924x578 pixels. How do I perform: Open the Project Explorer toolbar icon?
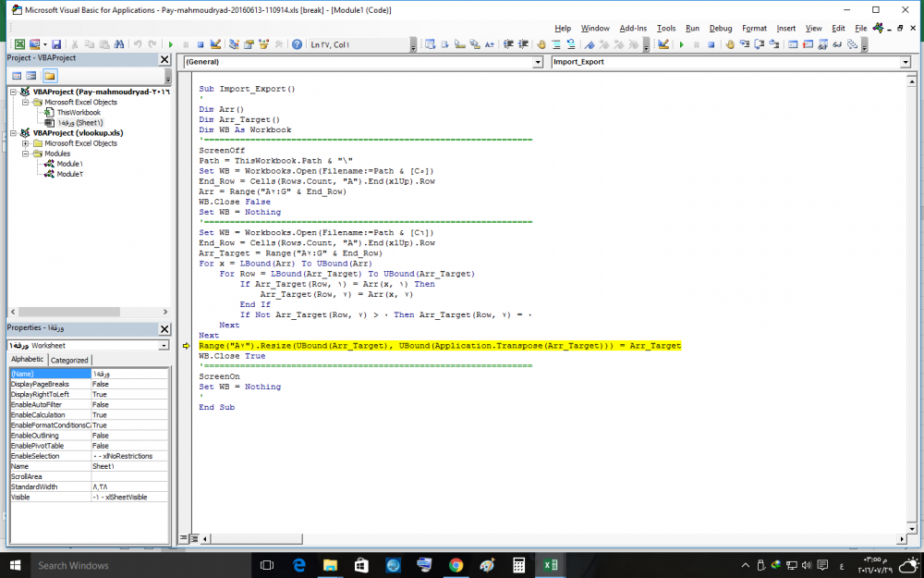click(234, 44)
